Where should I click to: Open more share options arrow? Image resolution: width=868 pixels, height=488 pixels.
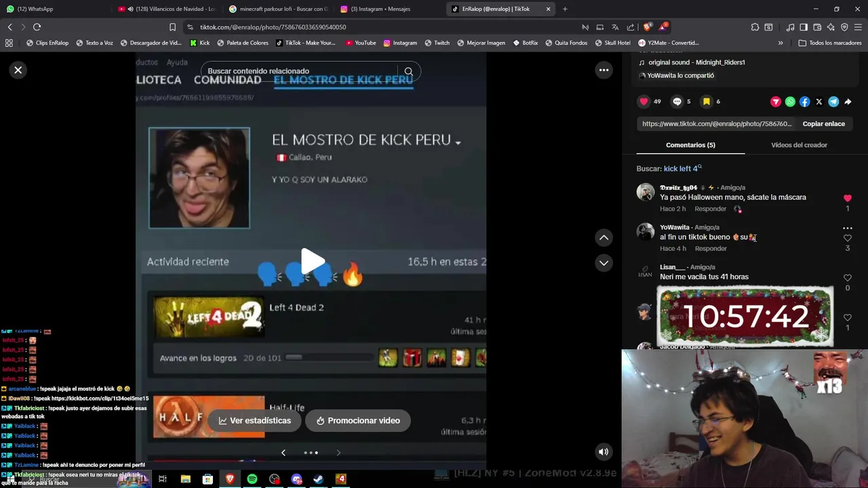coord(848,102)
